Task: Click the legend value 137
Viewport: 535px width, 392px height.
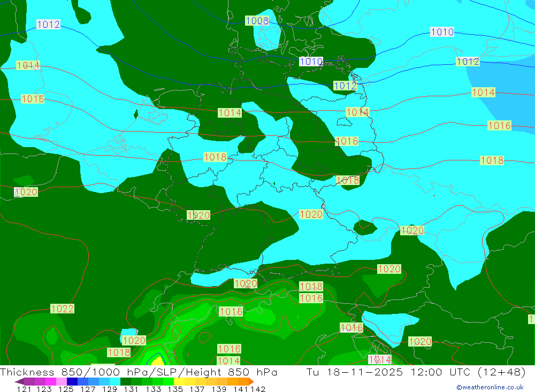Action: pyautogui.click(x=197, y=389)
